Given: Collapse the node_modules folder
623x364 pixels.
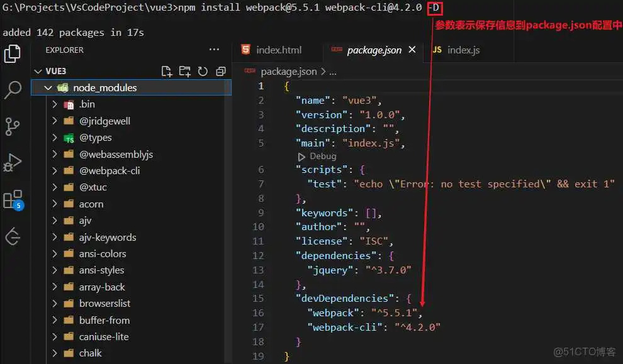Looking at the screenshot, I should click(x=48, y=87).
